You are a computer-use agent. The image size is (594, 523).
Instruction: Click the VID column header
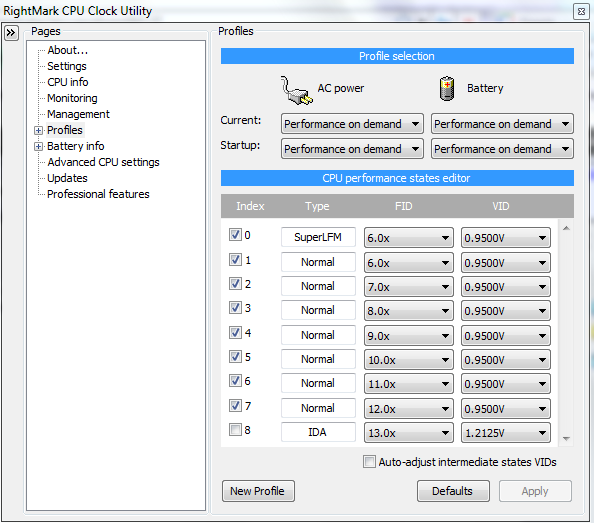click(501, 206)
